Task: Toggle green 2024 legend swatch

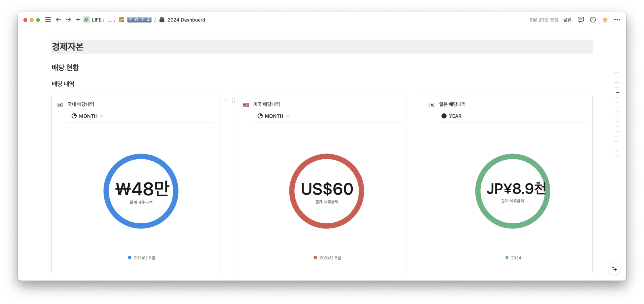Action: (x=507, y=258)
